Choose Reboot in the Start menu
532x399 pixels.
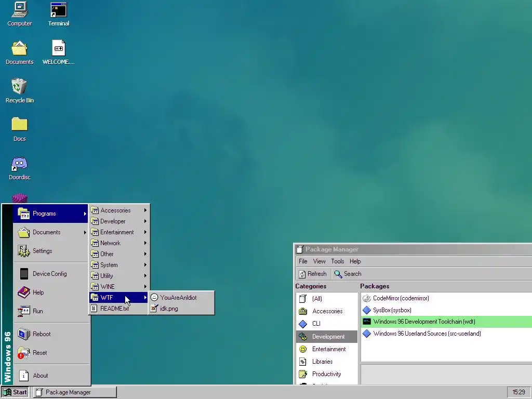pos(50,334)
